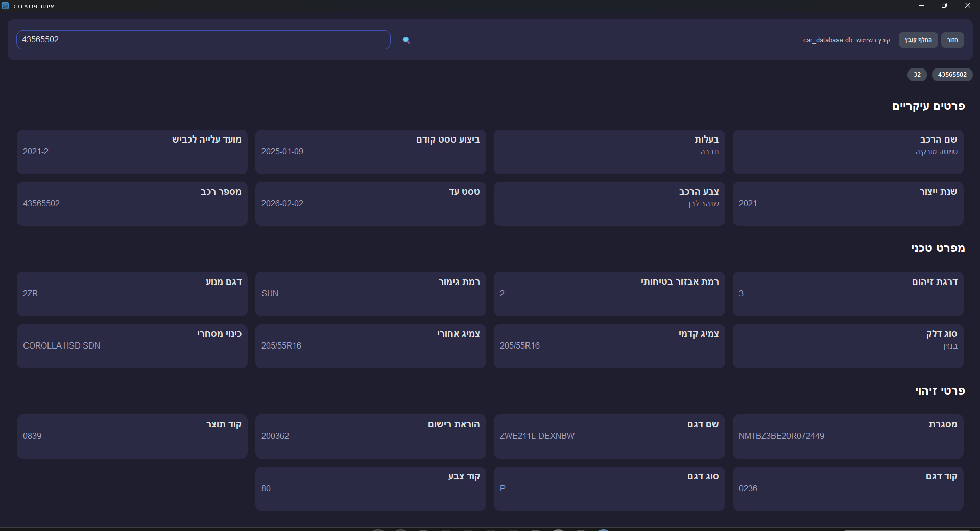This screenshot has width=980, height=531.
Task: Click the app icon in the title bar
Action: pos(6,6)
